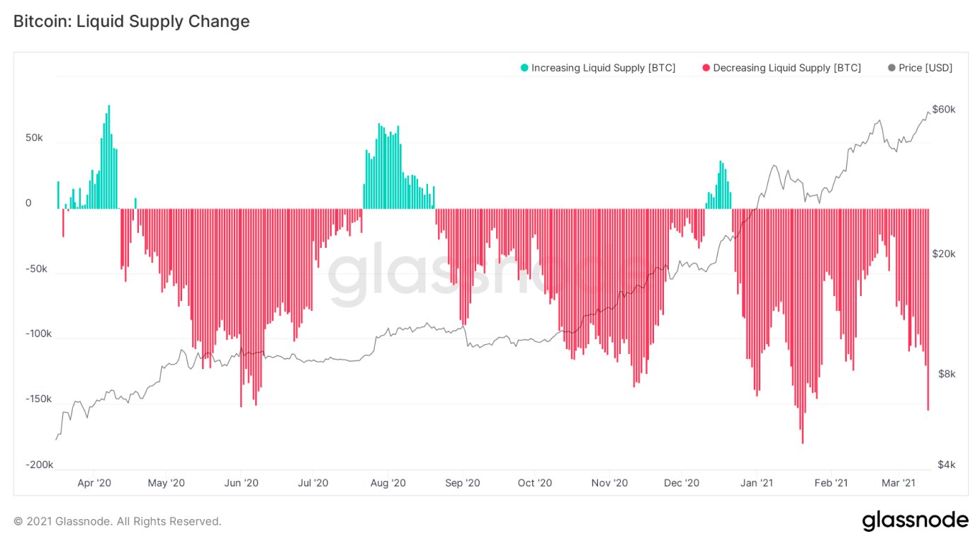Click the $4k price axis label
Viewport: 980px width, 541px height.
click(x=947, y=465)
